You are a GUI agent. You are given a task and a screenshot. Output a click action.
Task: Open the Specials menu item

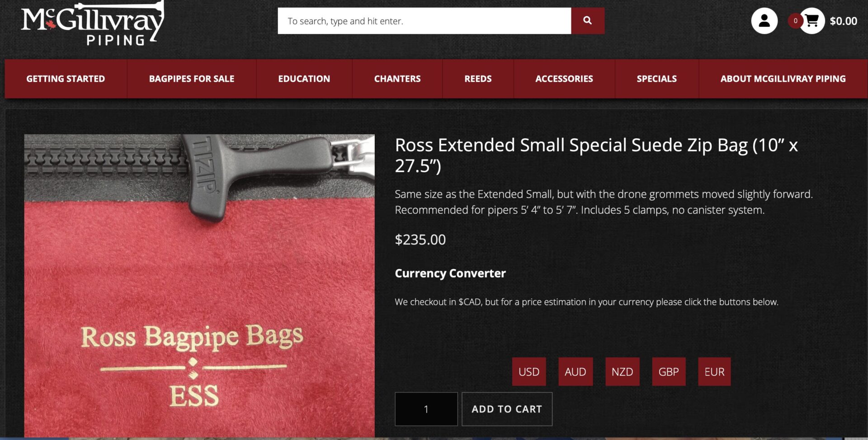point(657,79)
